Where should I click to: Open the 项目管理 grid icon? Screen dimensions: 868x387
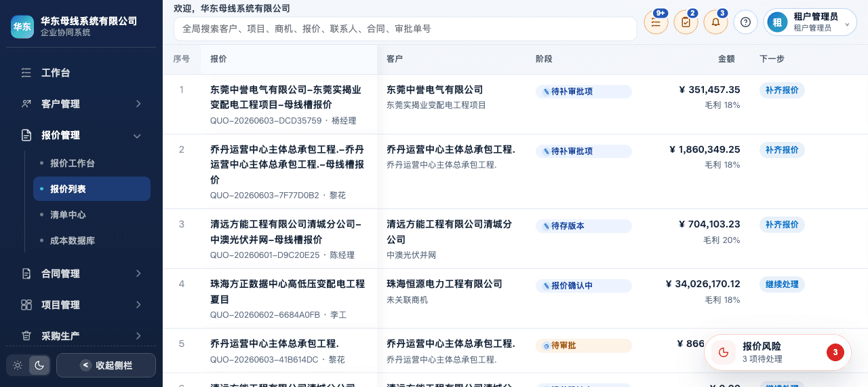pyautogui.click(x=26, y=305)
